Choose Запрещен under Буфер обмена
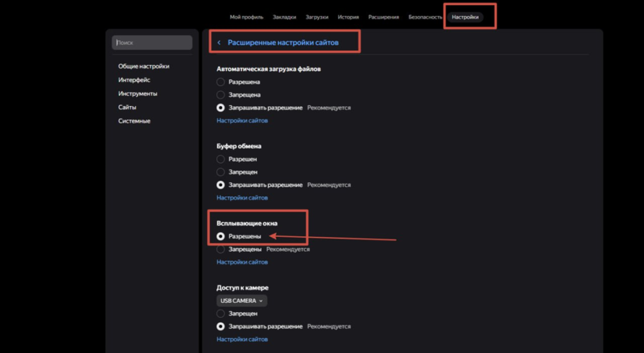Image resolution: width=644 pixels, height=353 pixels. point(221,172)
